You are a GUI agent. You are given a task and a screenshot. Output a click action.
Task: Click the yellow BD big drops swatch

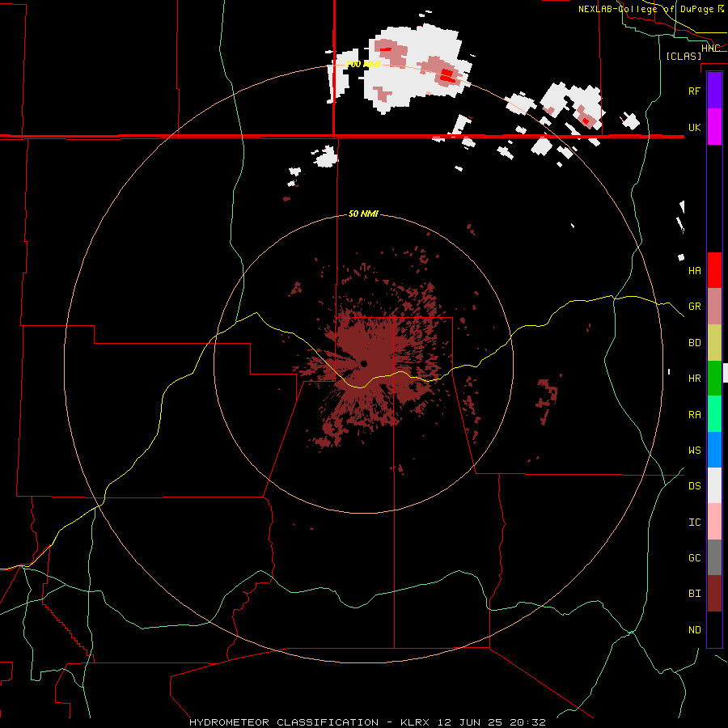[714, 342]
